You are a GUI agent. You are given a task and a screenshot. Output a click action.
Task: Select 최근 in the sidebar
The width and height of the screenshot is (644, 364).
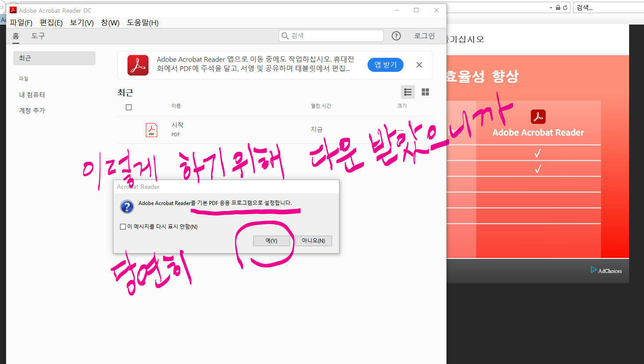coord(54,58)
